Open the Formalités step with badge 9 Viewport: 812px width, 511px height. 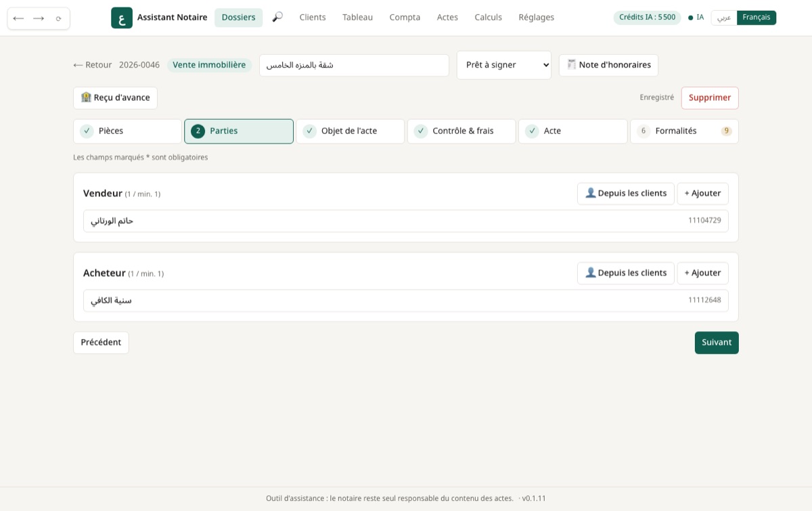coord(684,131)
